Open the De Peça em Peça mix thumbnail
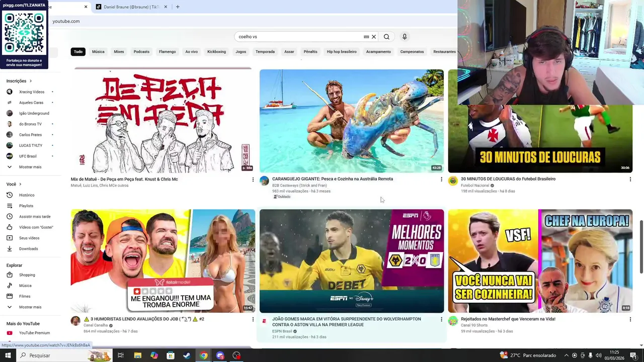This screenshot has height=362, width=644. coord(163,121)
